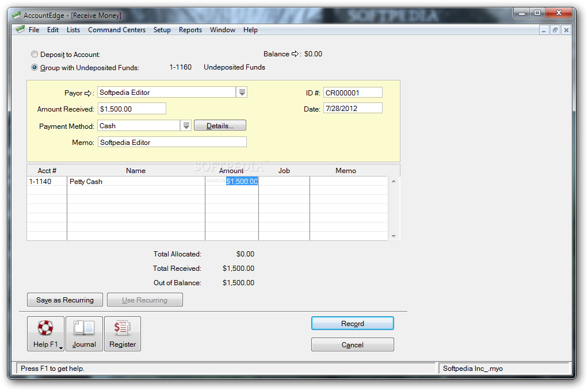Open the Payor dropdown list
This screenshot has height=391, width=588.
pos(242,92)
